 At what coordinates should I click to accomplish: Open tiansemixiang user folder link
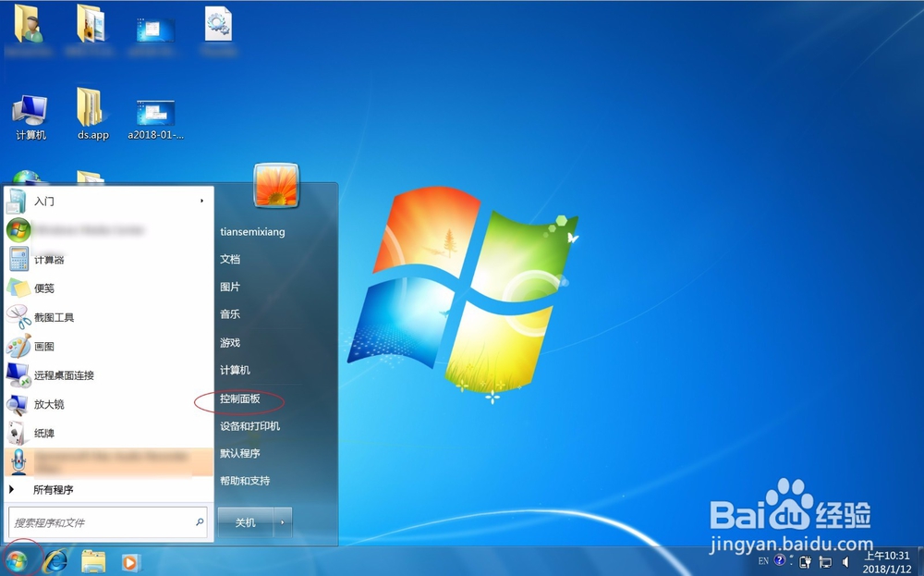click(253, 232)
